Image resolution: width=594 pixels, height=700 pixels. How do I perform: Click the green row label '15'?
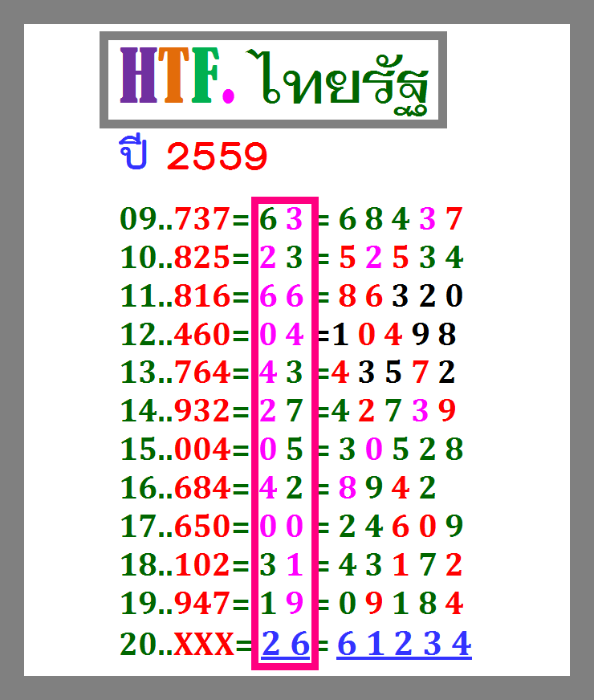138,449
